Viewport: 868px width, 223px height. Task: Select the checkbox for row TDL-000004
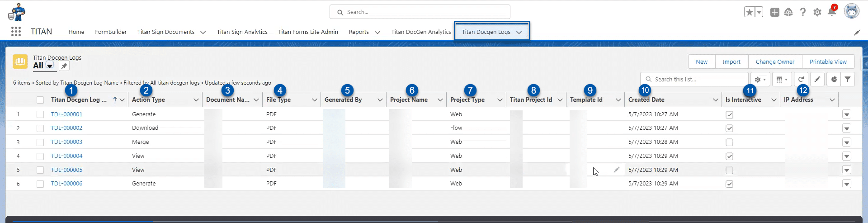(x=40, y=156)
